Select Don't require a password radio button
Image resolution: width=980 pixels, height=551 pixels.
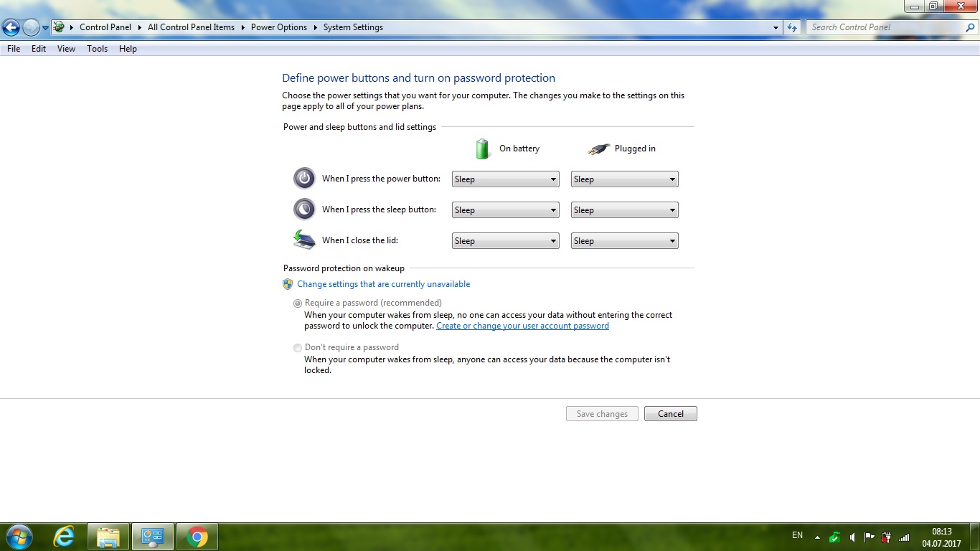pyautogui.click(x=298, y=348)
